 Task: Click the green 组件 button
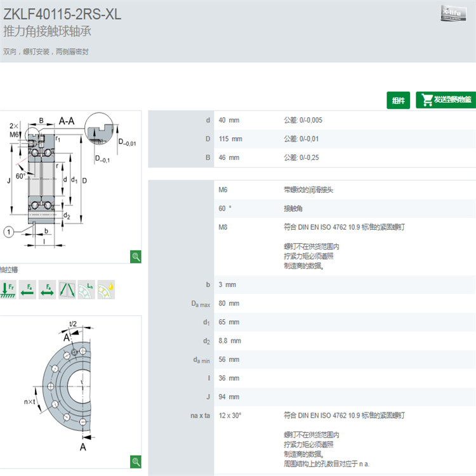point(398,100)
